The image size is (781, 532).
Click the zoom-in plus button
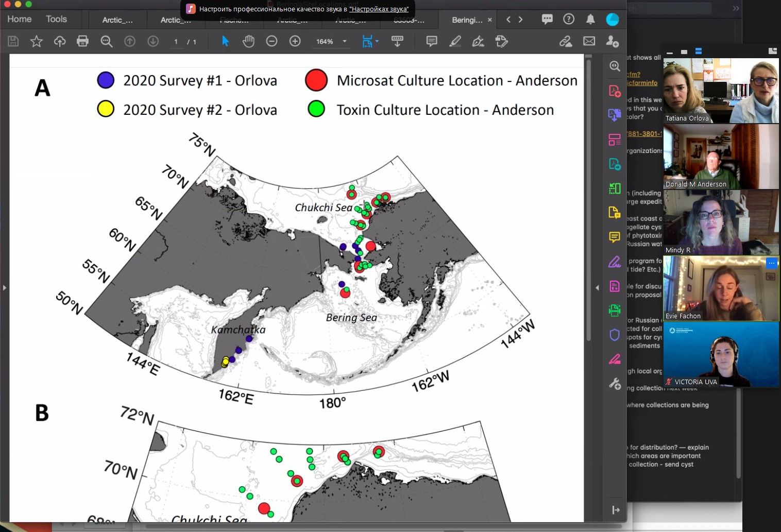(295, 41)
